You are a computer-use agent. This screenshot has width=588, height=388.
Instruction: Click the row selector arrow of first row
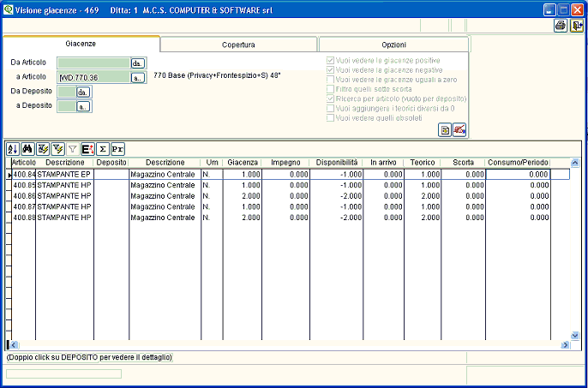[x=9, y=175]
